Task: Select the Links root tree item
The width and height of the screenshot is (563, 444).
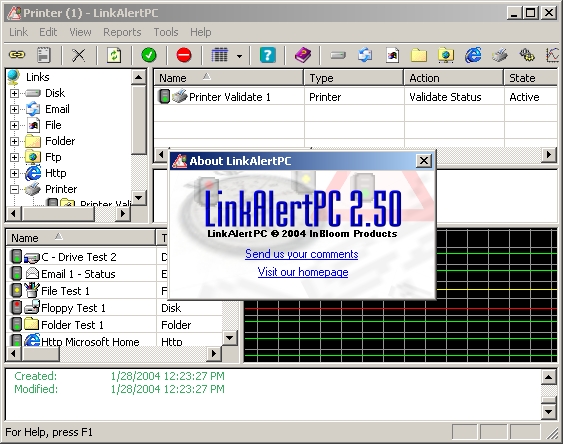Action: pyautogui.click(x=38, y=77)
